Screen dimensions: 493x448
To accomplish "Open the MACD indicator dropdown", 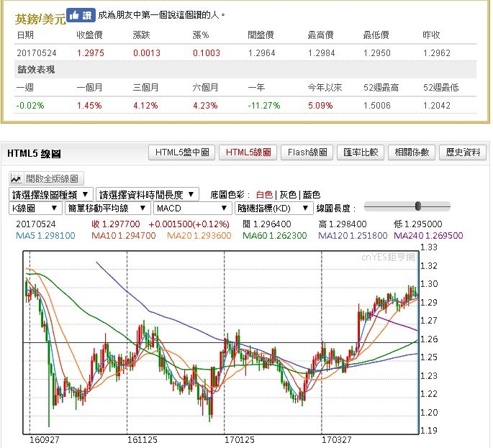I will 192,209.
